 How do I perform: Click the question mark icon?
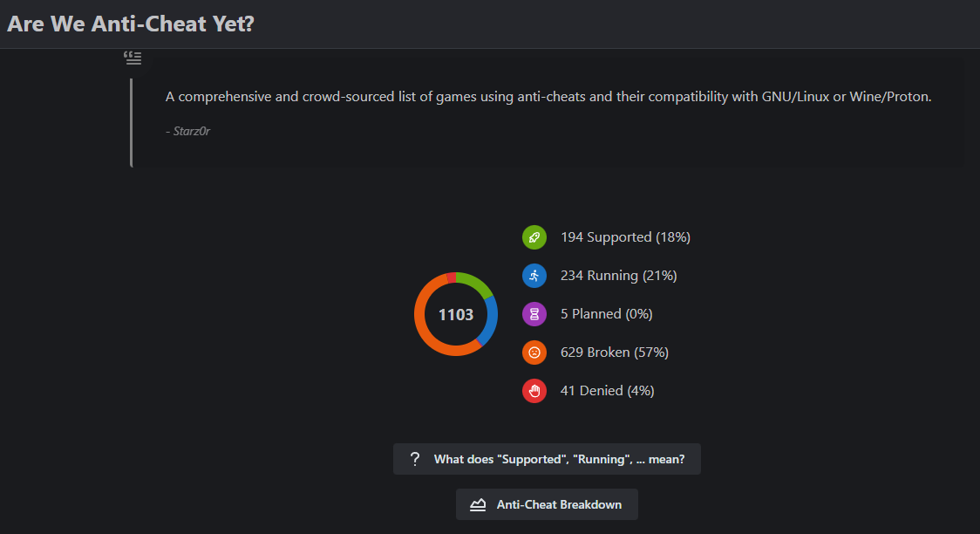[x=415, y=459]
